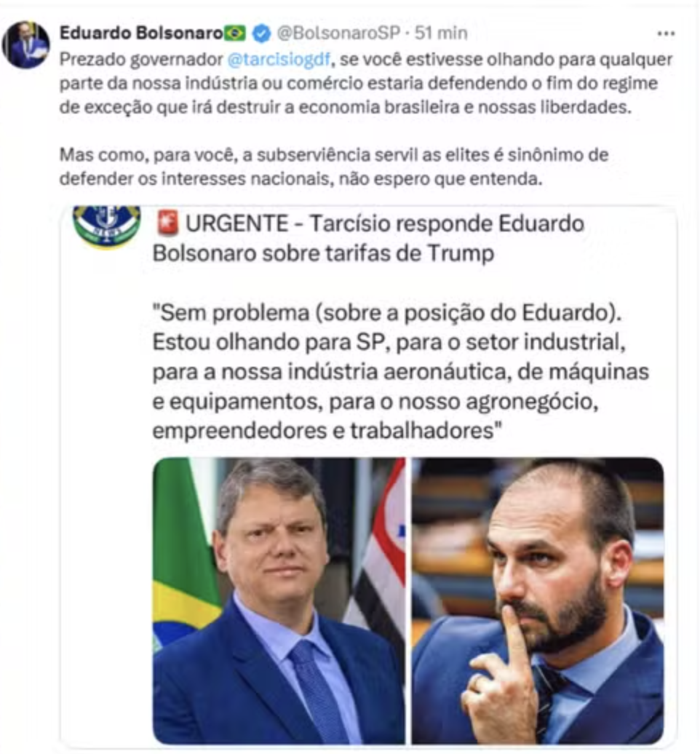700x754 pixels.
Task: Click the @tarcisiogdf mention
Action: tap(279, 60)
